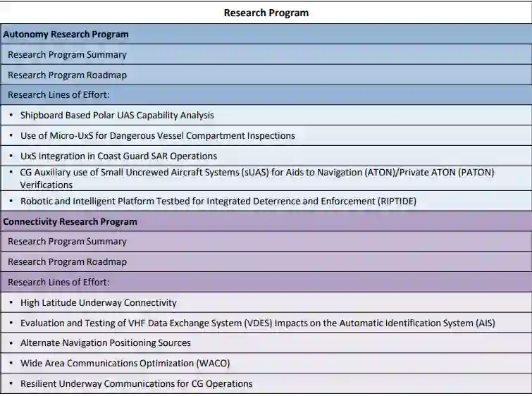Click the VHF Data Exchange System (VDES) row
This screenshot has width=532, height=396.
tap(266, 323)
